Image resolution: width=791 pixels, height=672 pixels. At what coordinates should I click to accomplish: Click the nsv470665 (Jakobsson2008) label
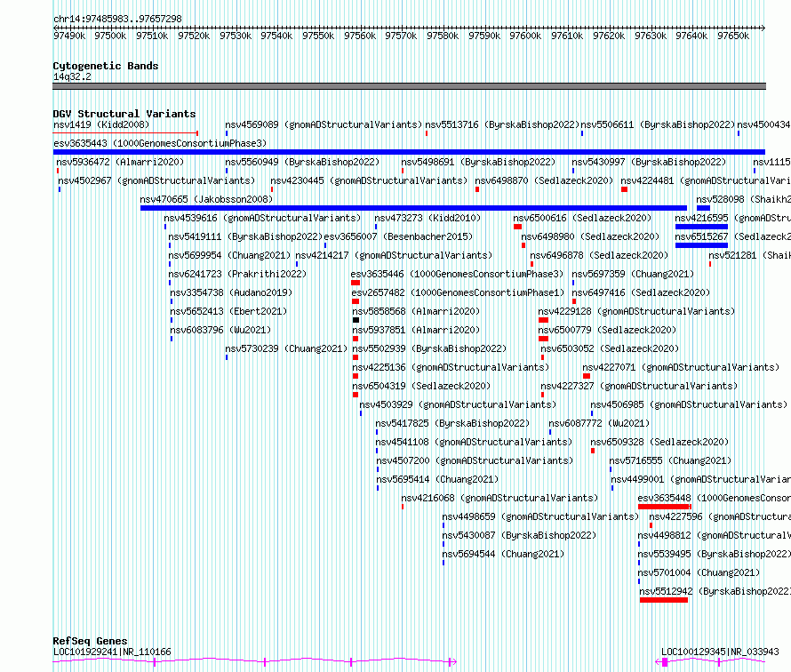206,199
